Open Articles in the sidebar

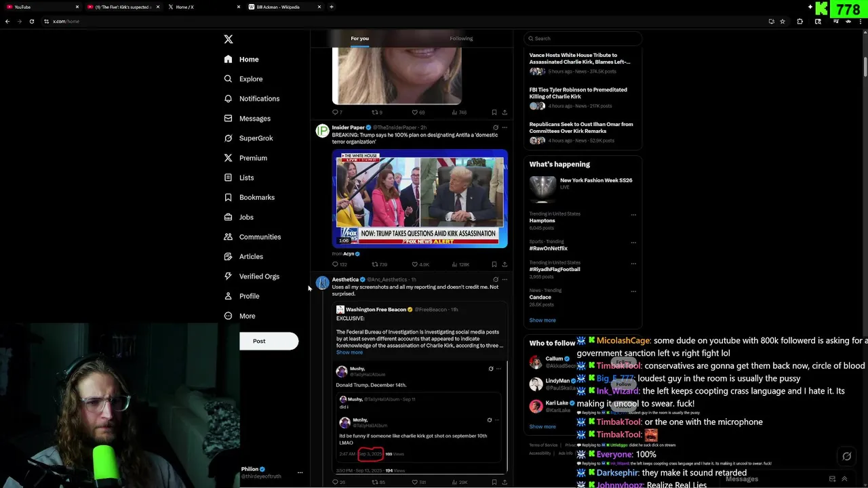click(243, 256)
